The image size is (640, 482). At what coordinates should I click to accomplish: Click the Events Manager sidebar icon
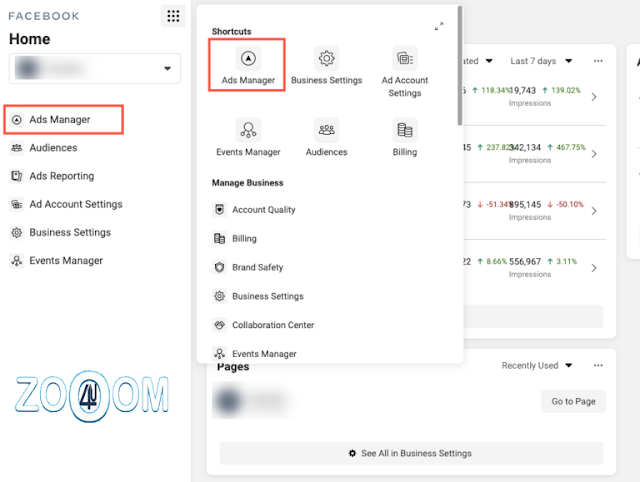pos(16,260)
